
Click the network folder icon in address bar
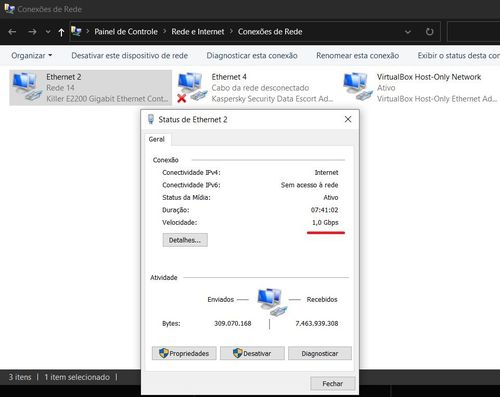click(76, 31)
